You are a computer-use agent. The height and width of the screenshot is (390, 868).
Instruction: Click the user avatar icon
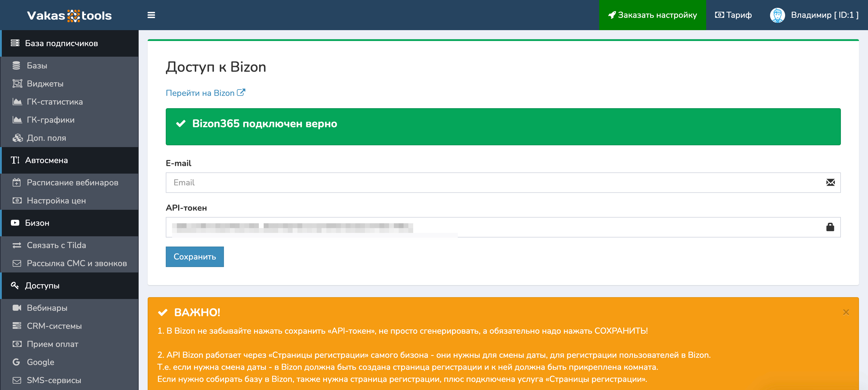click(777, 15)
